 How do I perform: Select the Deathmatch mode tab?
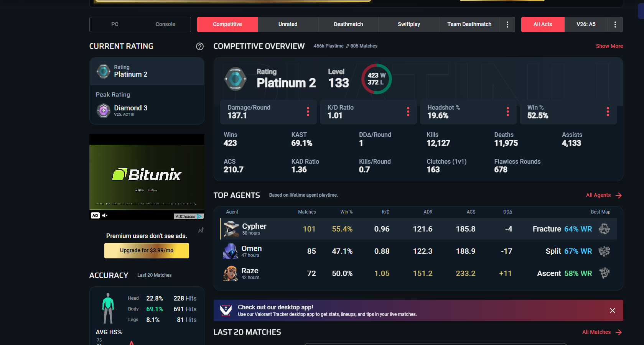pos(348,24)
